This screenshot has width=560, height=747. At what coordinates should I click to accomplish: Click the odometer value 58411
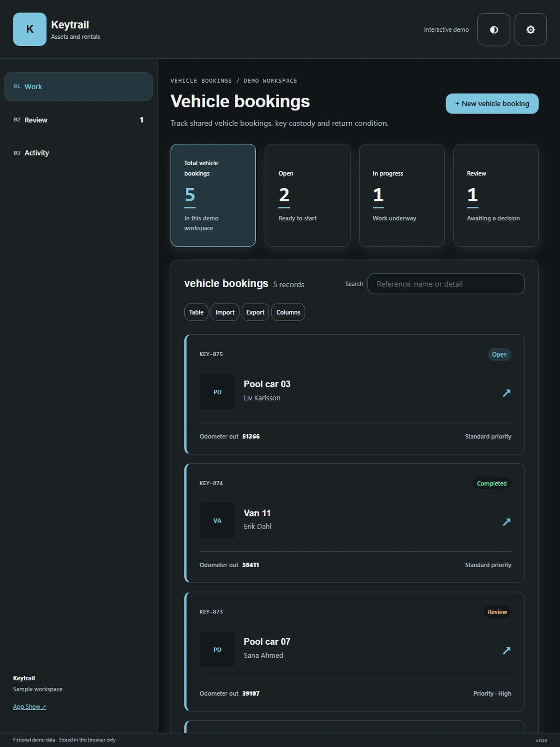coord(251,565)
